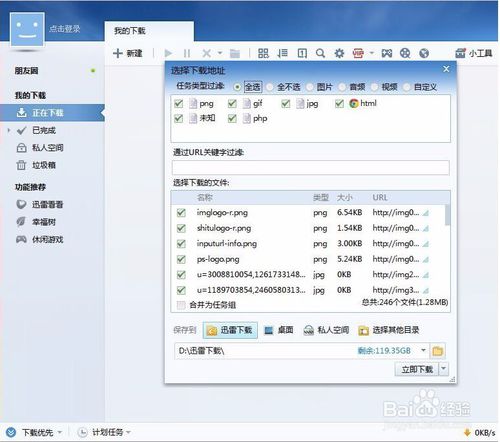Click 选择其他目录 to choose another folder
Image resolution: width=500 pixels, height=442 pixels.
click(x=389, y=330)
